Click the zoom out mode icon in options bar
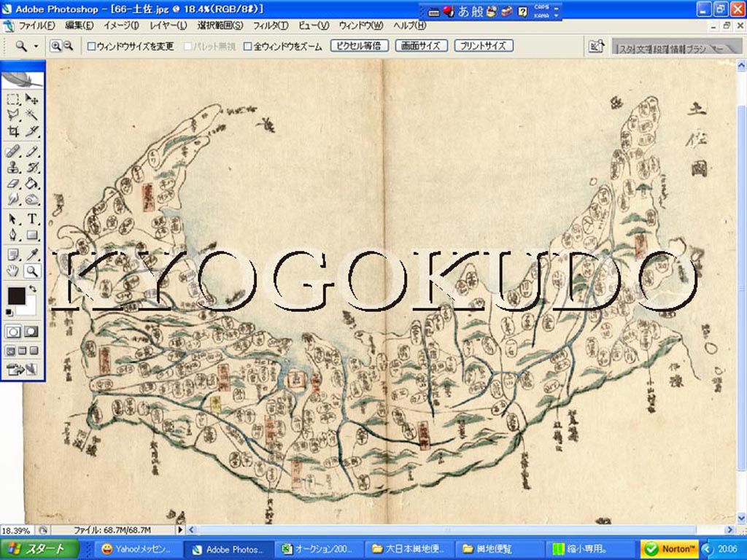Image resolution: width=747 pixels, height=560 pixels. coord(68,46)
